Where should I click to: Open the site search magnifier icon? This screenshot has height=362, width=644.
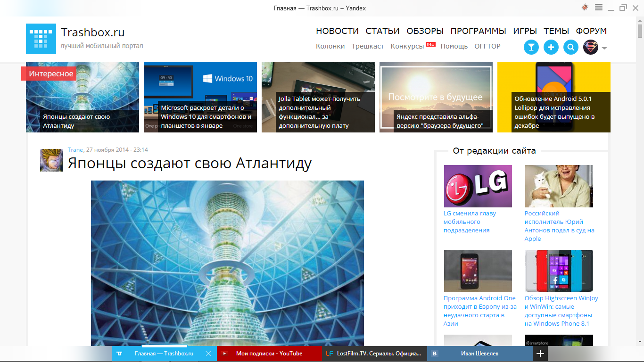coord(571,47)
